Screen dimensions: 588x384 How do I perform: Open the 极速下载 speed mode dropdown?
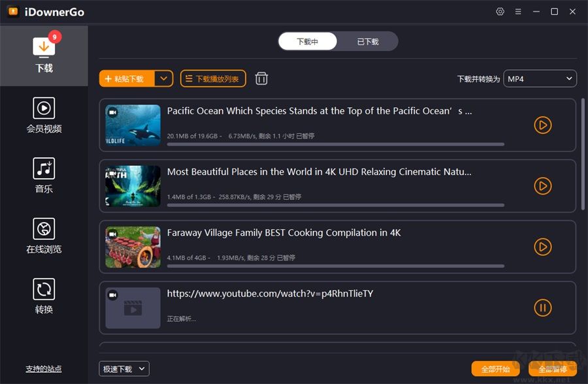pyautogui.click(x=124, y=369)
